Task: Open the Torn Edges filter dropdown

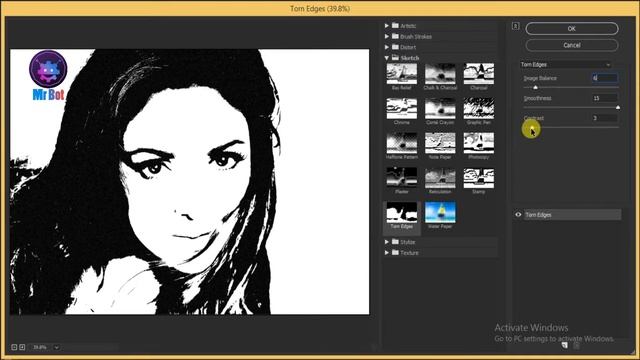Action: pyautogui.click(x=565, y=64)
